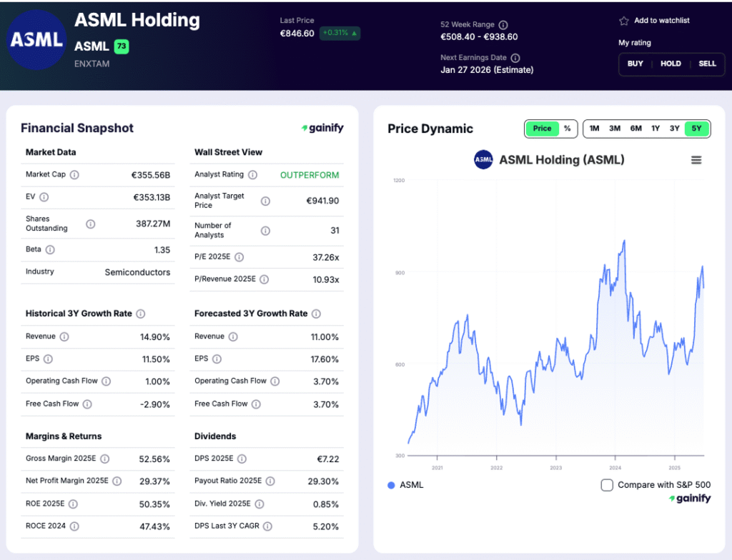Open the Historical 3Y Growth Rate tooltip
Image resolution: width=732 pixels, height=560 pixels.
[x=139, y=313]
